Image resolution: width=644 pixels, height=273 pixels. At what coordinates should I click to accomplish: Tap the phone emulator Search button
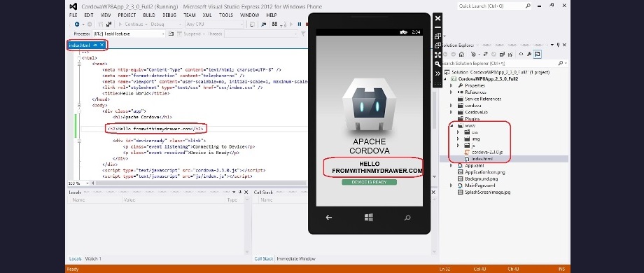(x=407, y=218)
